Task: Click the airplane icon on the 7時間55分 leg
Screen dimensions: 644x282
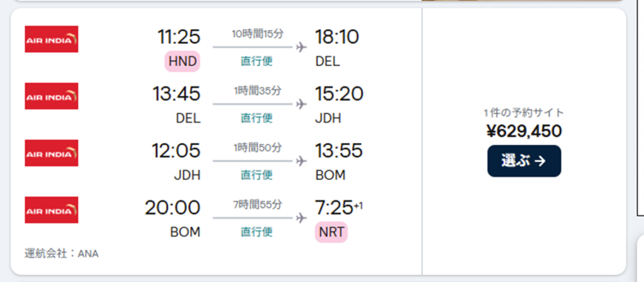Action: click(301, 218)
